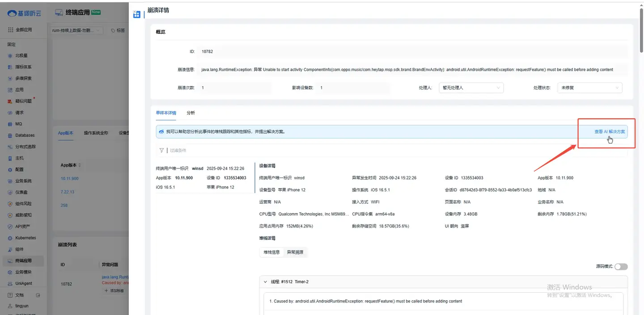
Task: Toggle the 源码模式 switch
Action: click(621, 267)
